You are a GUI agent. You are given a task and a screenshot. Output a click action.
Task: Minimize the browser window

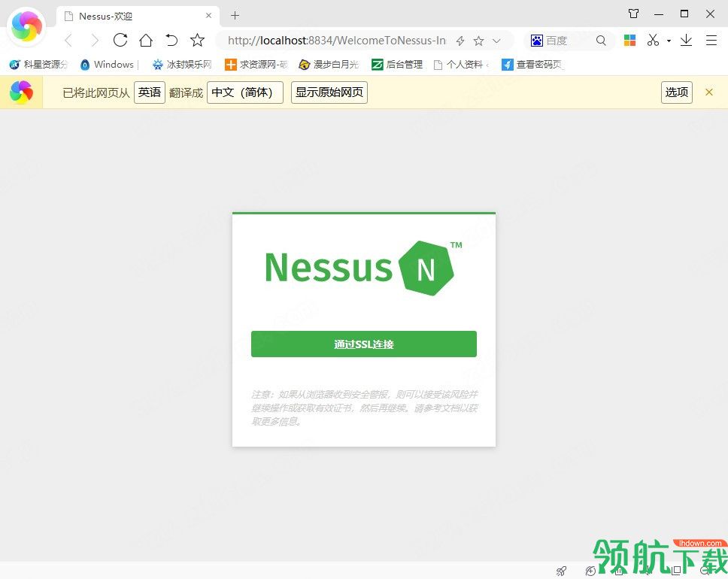pyautogui.click(x=658, y=14)
